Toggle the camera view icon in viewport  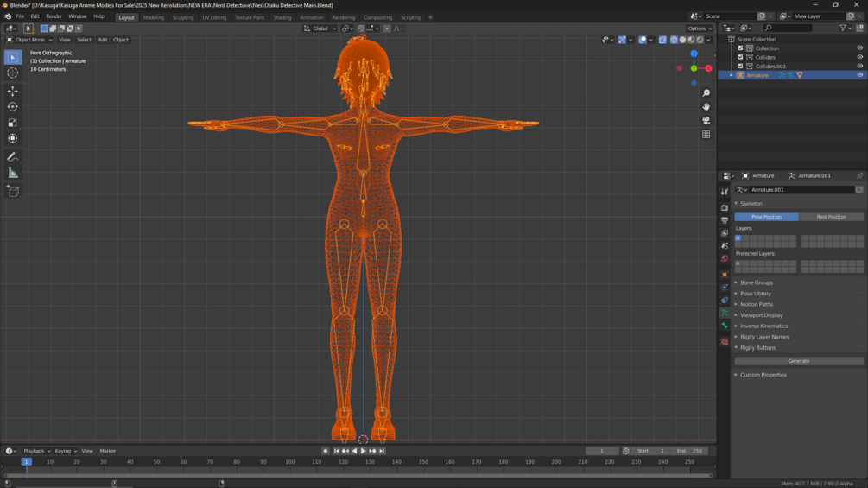706,121
